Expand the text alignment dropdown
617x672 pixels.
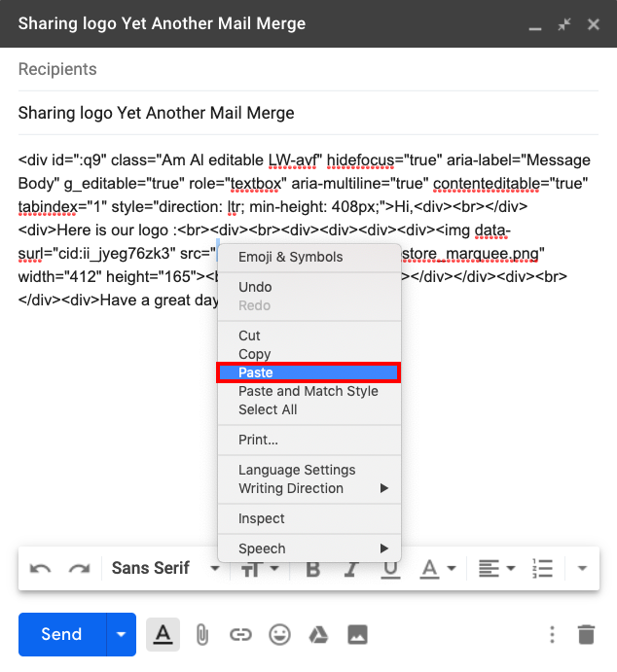click(496, 569)
